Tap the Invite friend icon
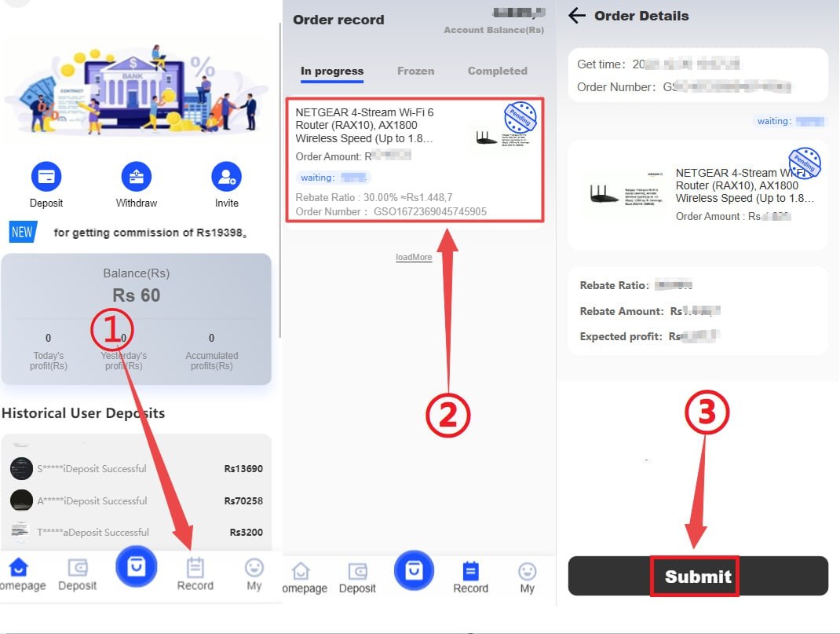The height and width of the screenshot is (634, 840). click(x=227, y=176)
